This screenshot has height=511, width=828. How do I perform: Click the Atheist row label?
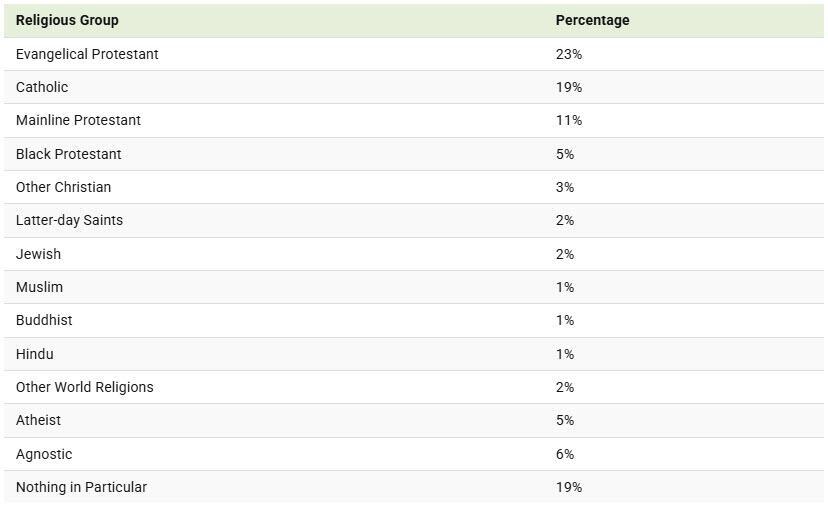[x=38, y=420]
